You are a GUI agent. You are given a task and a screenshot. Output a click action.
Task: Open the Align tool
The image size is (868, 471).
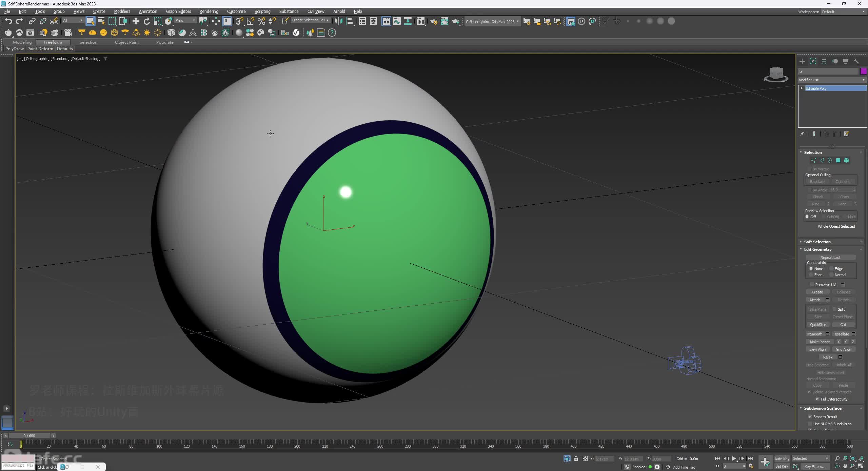coord(349,21)
